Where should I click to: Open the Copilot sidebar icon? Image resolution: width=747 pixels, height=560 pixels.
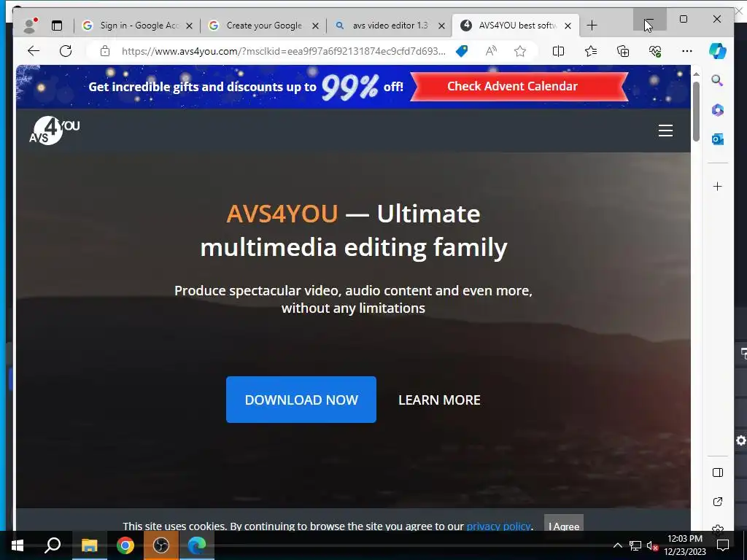click(717, 51)
